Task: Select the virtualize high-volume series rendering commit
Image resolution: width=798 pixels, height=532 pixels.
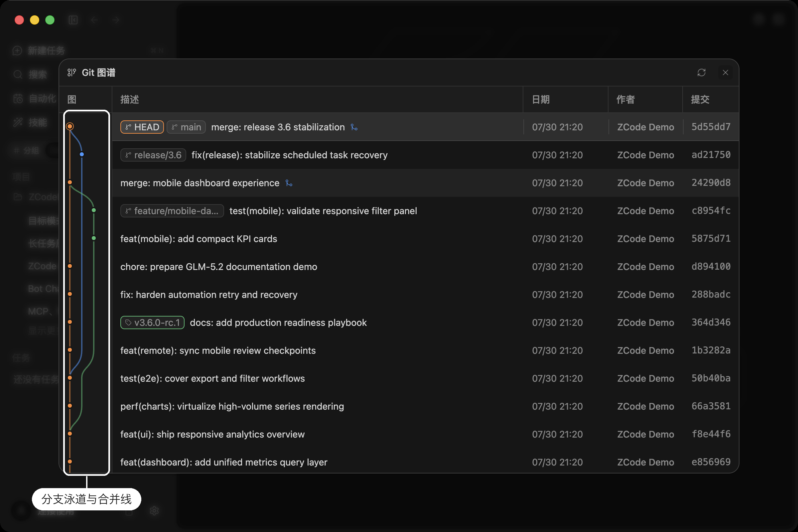Action: tap(426, 406)
